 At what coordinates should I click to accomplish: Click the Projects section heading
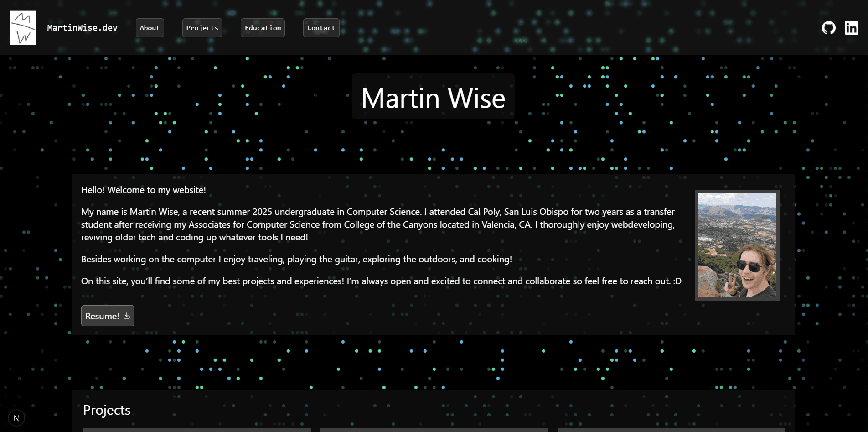tap(107, 410)
